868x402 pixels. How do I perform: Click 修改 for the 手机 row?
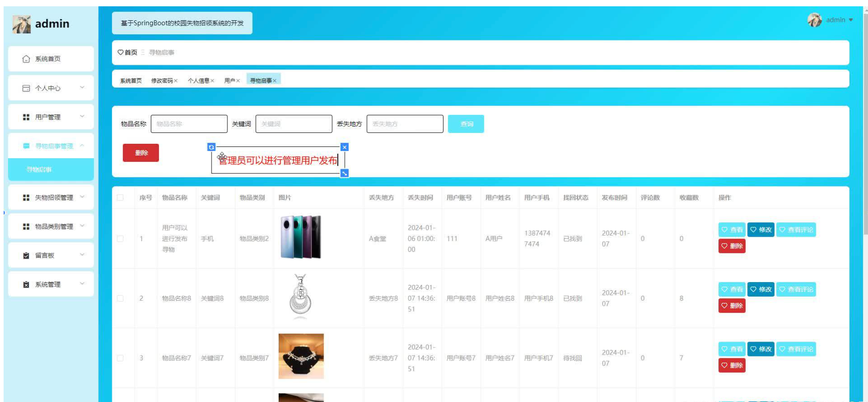coord(761,230)
